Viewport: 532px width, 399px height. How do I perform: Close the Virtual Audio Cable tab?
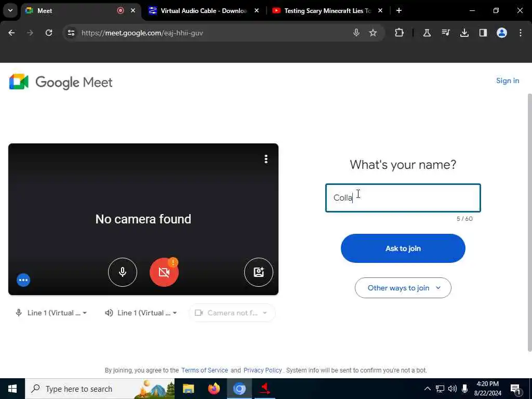coord(257,10)
